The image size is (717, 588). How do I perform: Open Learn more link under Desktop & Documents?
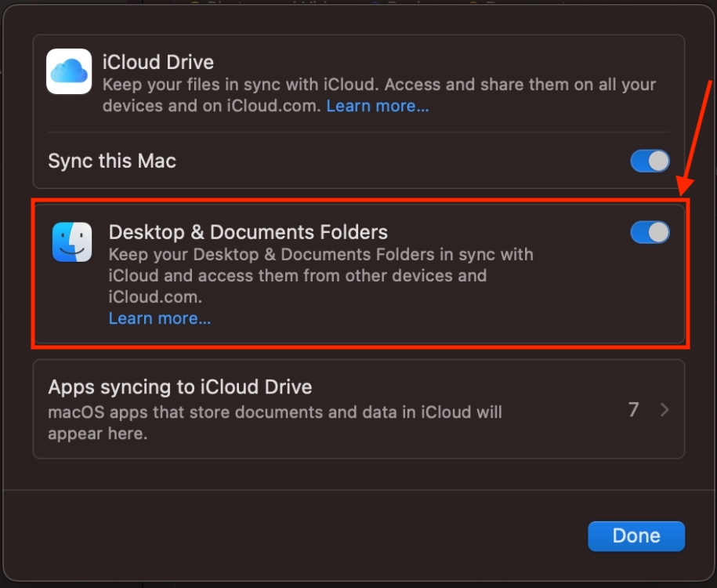(160, 318)
